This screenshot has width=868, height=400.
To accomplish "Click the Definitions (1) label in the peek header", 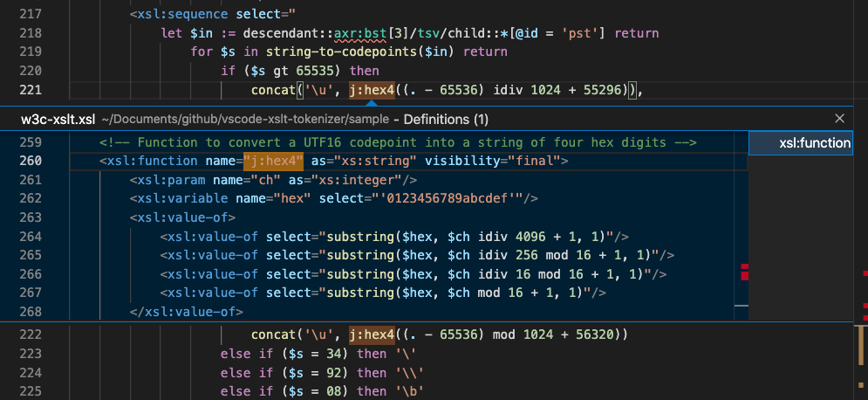I will pos(447,119).
